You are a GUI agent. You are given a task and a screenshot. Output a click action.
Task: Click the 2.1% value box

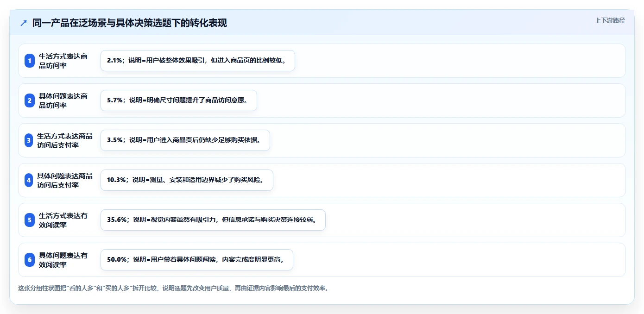pyautogui.click(x=198, y=61)
